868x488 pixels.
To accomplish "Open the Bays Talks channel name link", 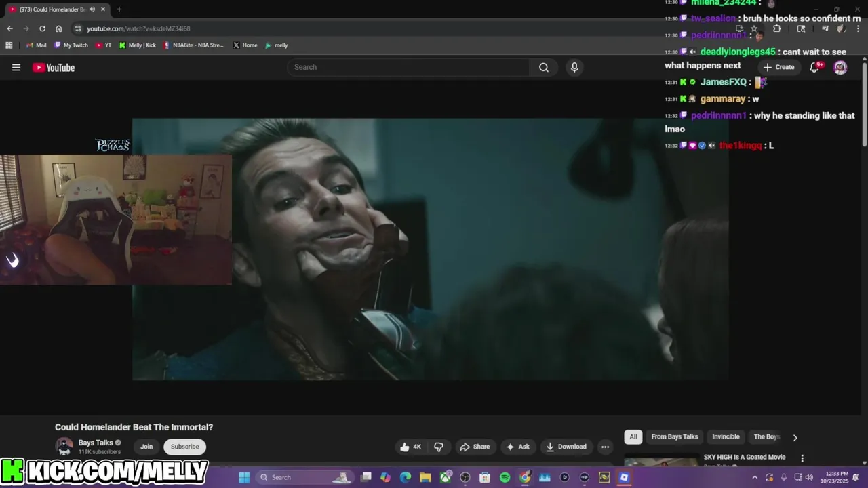I will point(96,443).
